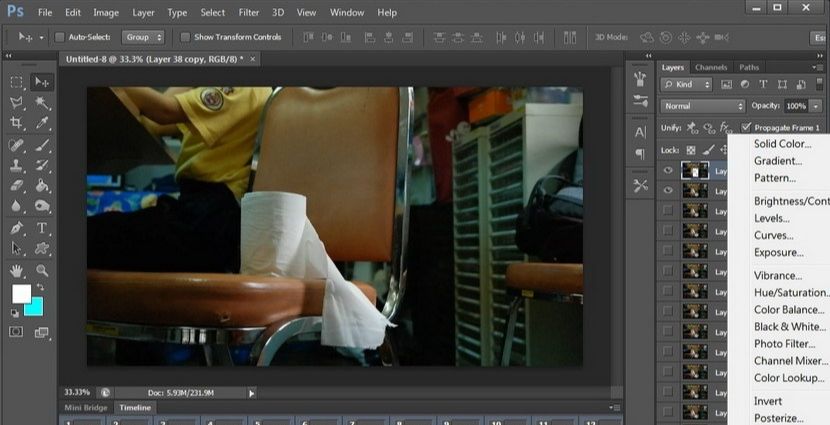This screenshot has width=830, height=425.
Task: Select the Blur tool
Action: pyautogui.click(x=16, y=206)
